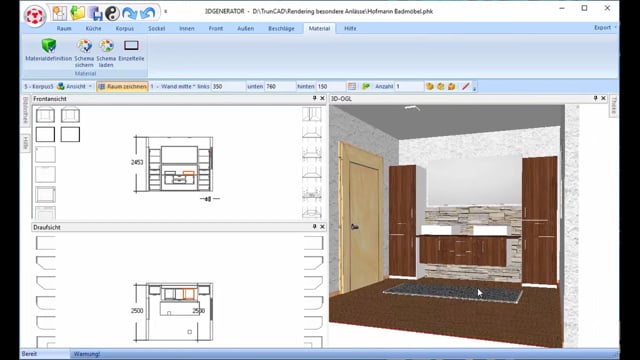Click the table grid icon next to hinten field
640x360 pixels.
pos(352,86)
